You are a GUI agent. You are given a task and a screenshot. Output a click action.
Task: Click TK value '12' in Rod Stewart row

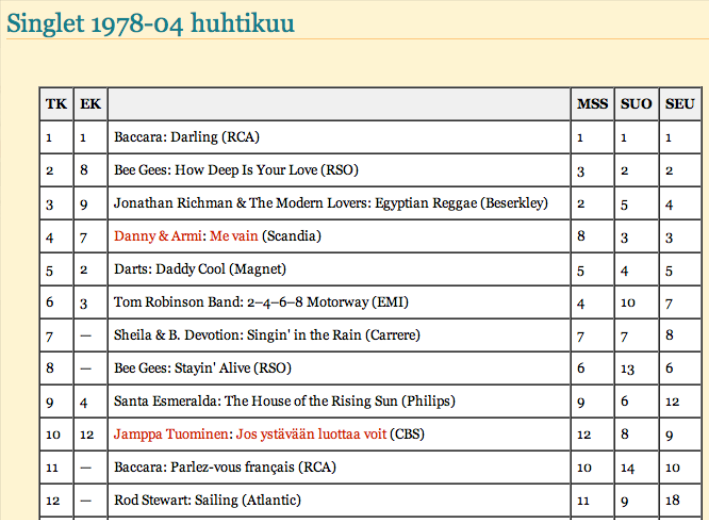[52, 501]
